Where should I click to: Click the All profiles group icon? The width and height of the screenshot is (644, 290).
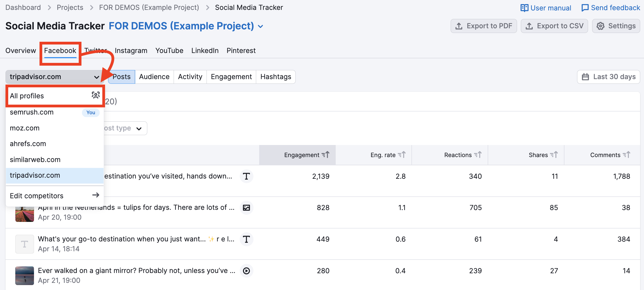click(95, 95)
